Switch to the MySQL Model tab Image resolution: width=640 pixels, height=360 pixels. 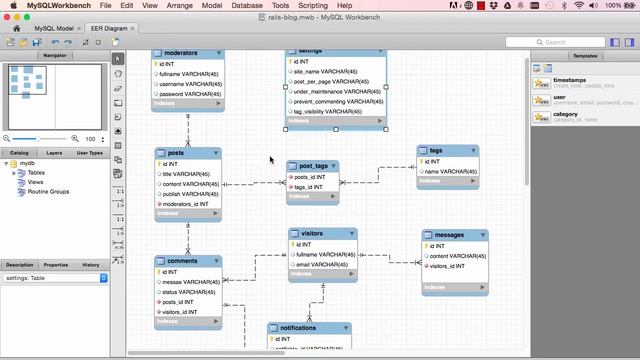54,29
